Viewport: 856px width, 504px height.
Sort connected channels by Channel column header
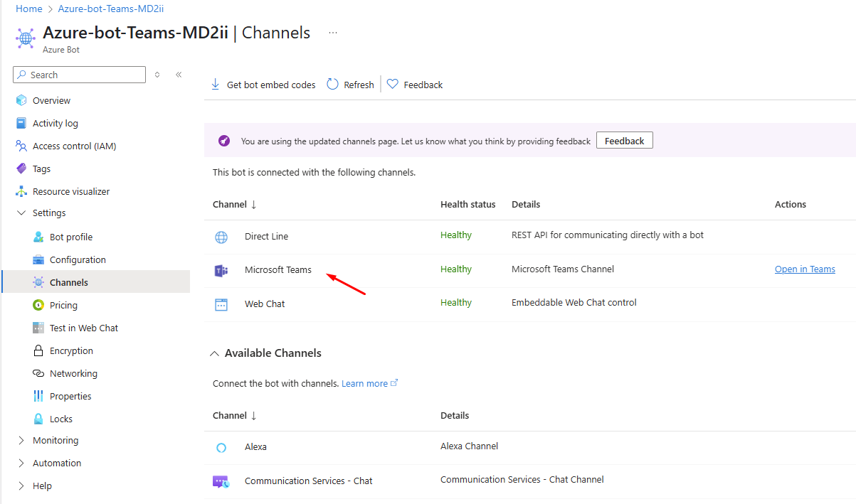[x=234, y=205]
